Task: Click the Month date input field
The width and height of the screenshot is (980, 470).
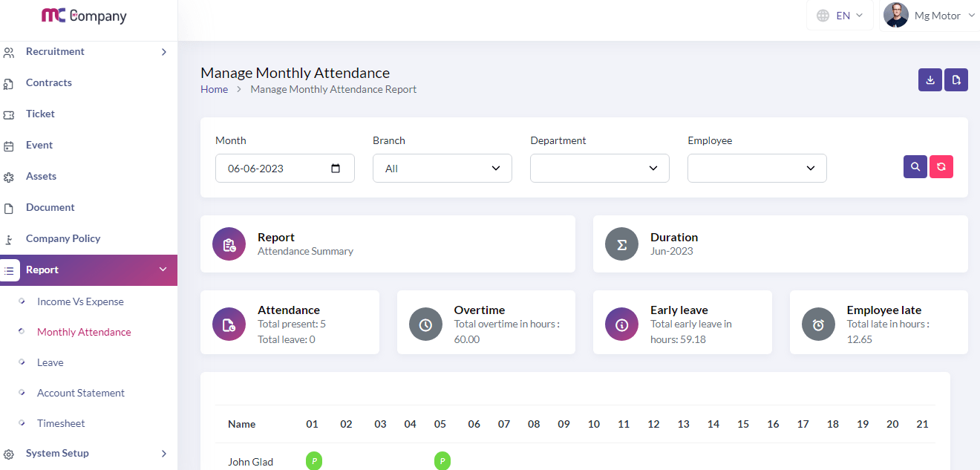Action: (275, 169)
